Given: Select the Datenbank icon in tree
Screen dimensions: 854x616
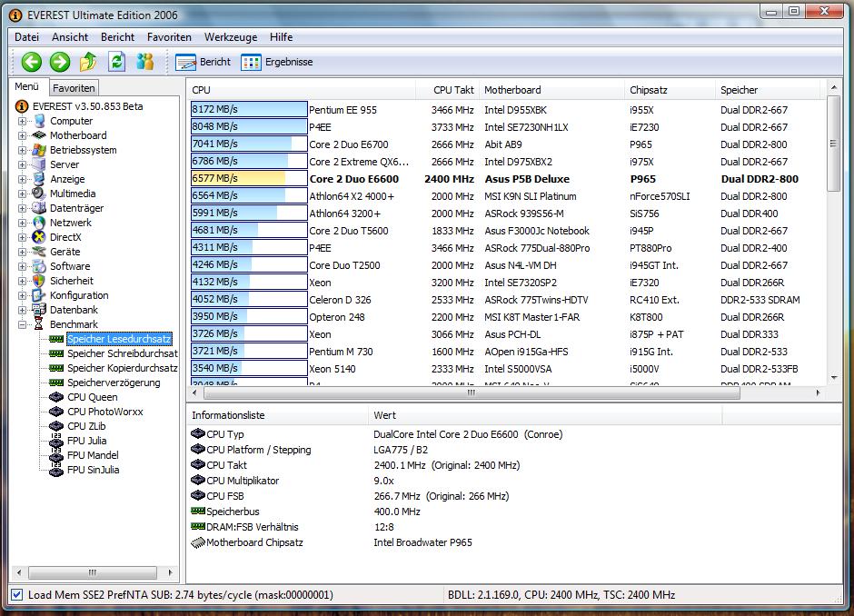Looking at the screenshot, I should (x=39, y=309).
